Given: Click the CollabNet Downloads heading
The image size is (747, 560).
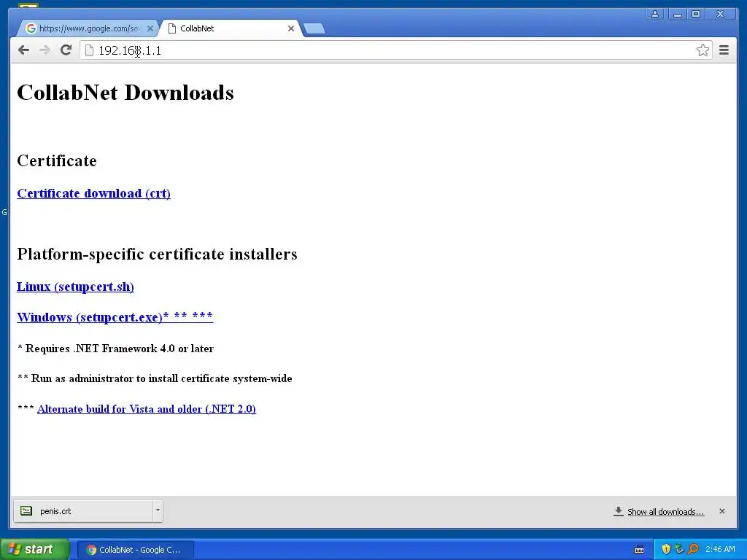Looking at the screenshot, I should [125, 93].
